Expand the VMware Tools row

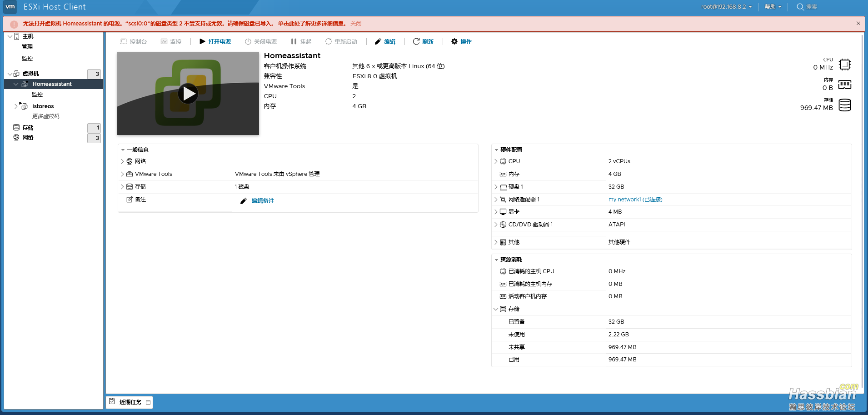coord(123,174)
